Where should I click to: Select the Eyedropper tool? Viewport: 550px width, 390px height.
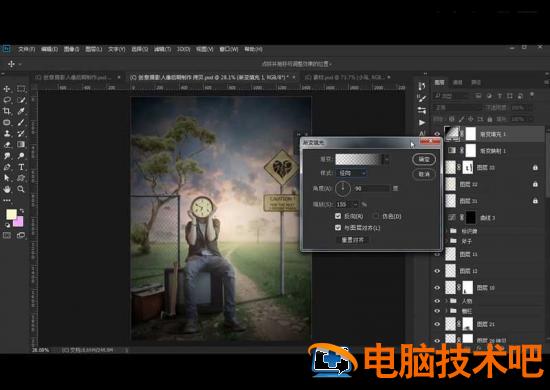tap(21, 111)
